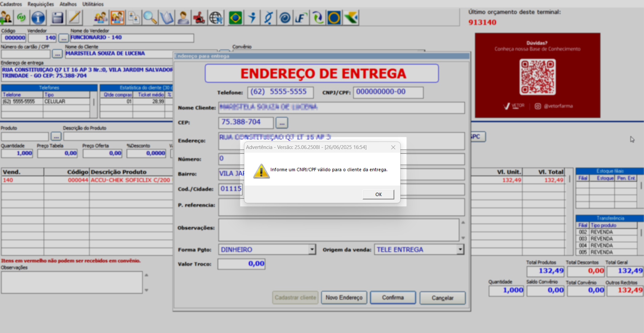
Task: Click the Nome Cliente input field
Action: tap(341, 108)
